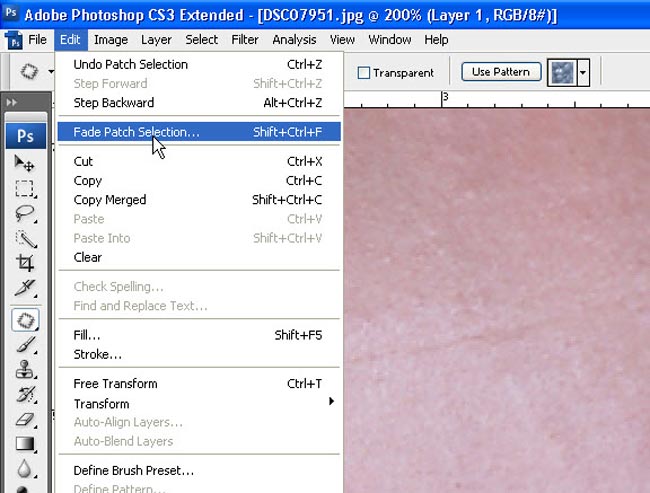Open the Analysis menu

(x=294, y=40)
